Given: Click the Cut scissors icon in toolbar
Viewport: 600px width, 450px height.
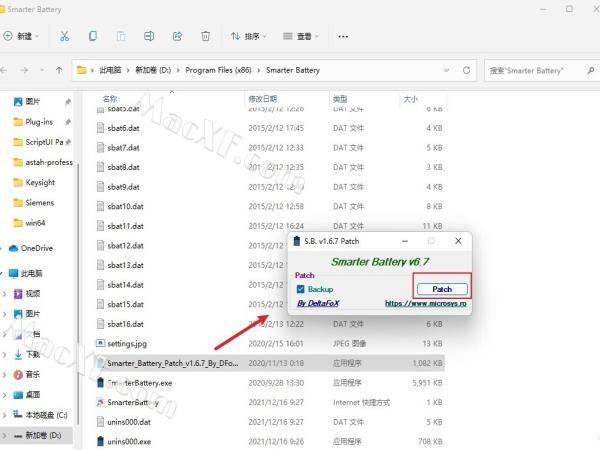Looking at the screenshot, I should point(64,36).
